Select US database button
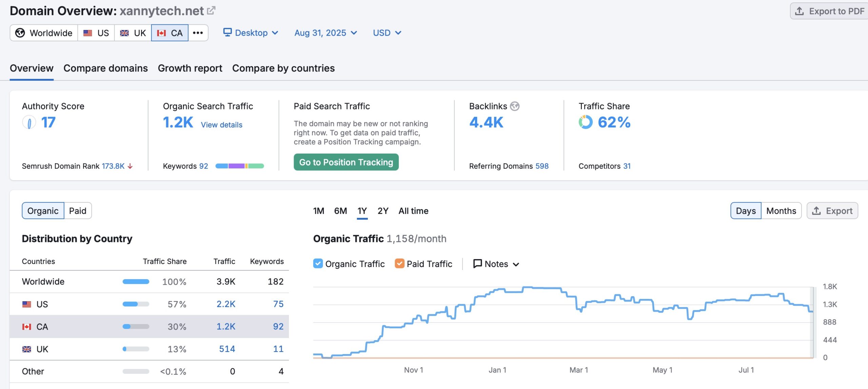Image resolution: width=868 pixels, height=389 pixels. point(96,33)
